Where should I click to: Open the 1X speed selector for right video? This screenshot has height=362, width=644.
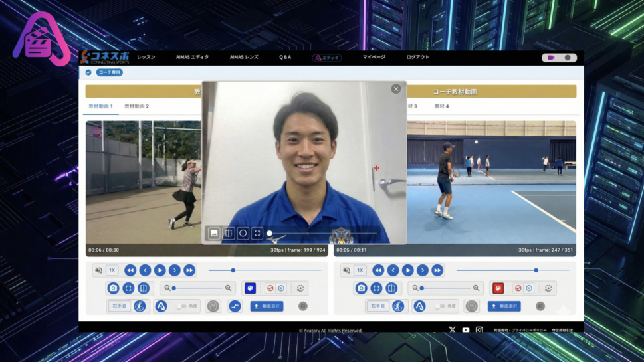point(360,270)
